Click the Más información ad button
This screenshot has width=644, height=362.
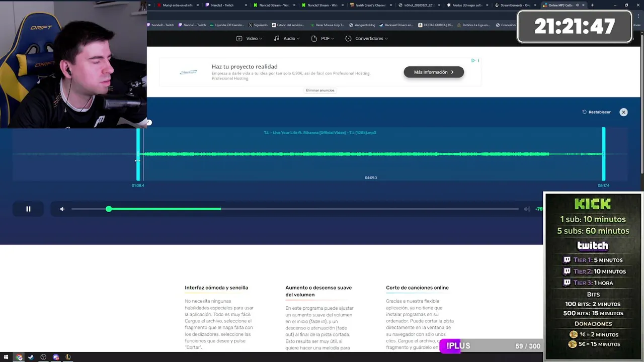(x=434, y=72)
